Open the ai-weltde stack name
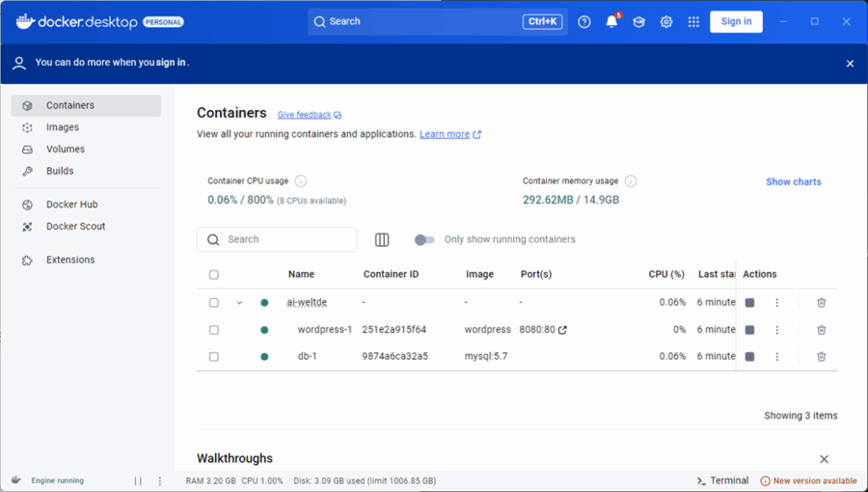 coord(307,303)
